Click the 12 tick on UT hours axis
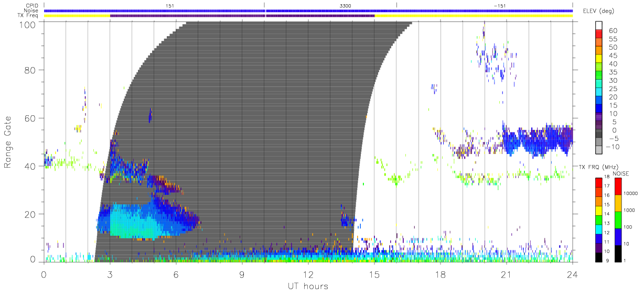This screenshot has width=644, height=297. [308, 273]
